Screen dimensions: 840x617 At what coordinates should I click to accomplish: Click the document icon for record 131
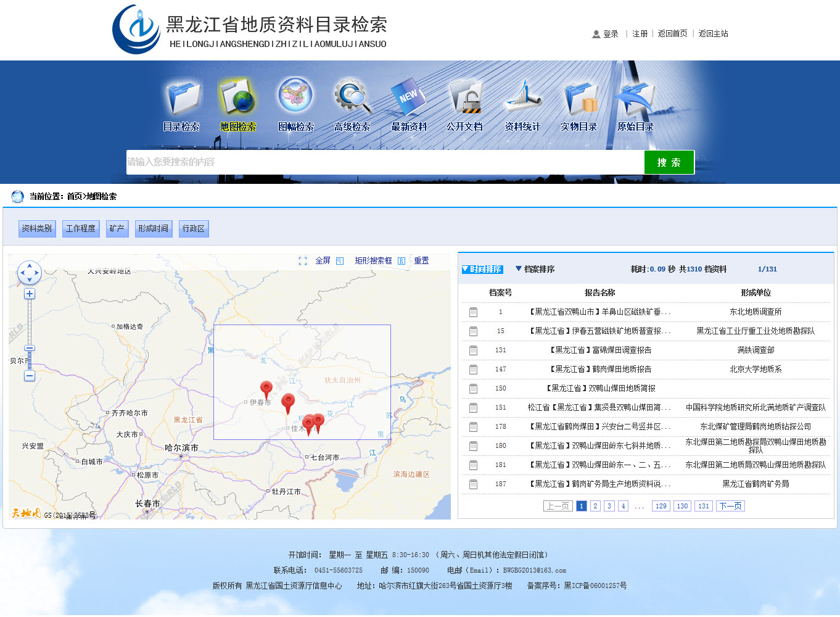click(x=473, y=350)
